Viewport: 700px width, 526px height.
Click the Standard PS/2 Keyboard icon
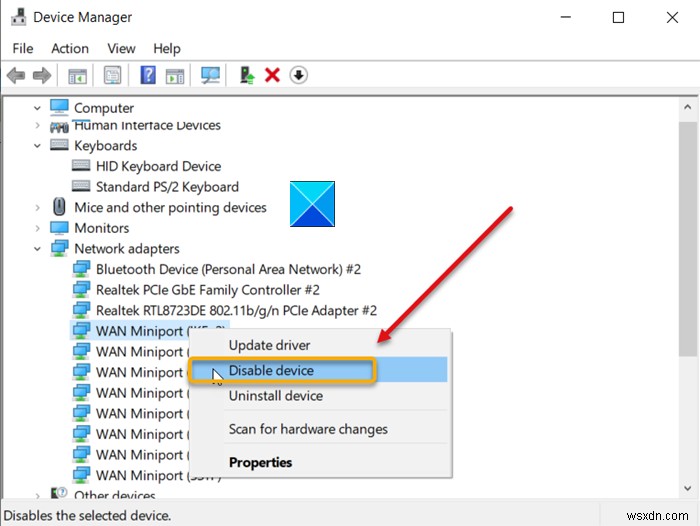(x=81, y=186)
